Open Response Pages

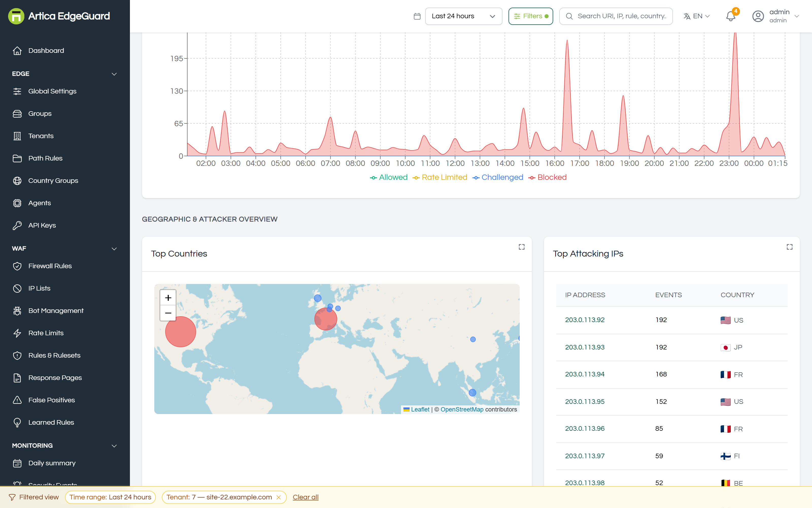65,378
